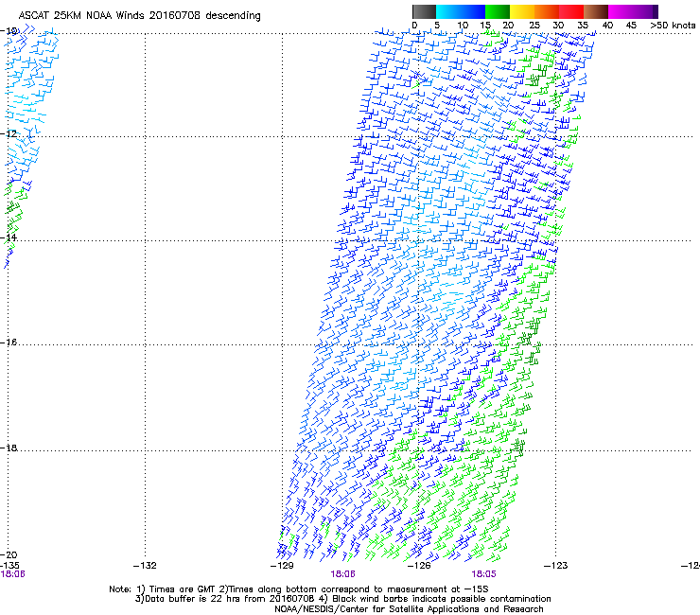
Task: Click the '-16' latitude axis label
Action: point(9,343)
